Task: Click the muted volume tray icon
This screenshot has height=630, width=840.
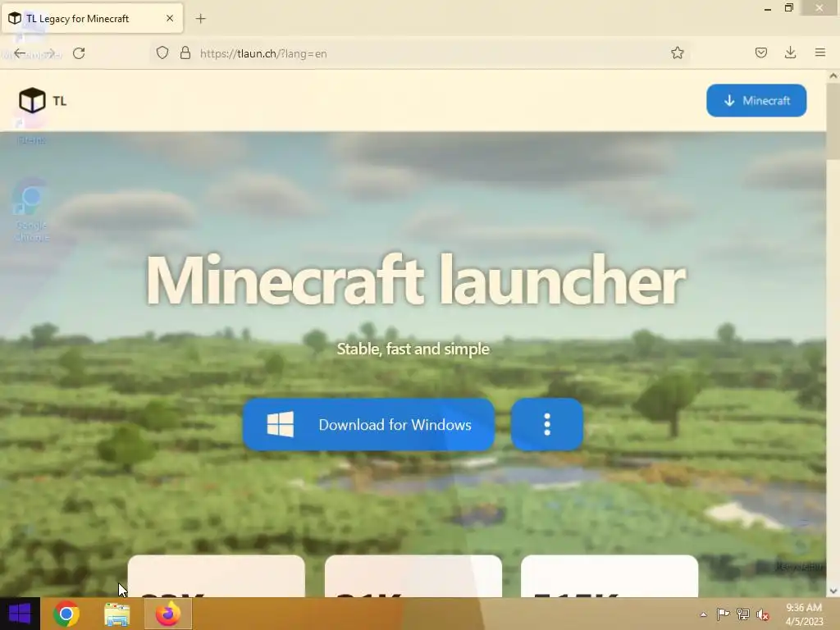Action: coord(762,614)
